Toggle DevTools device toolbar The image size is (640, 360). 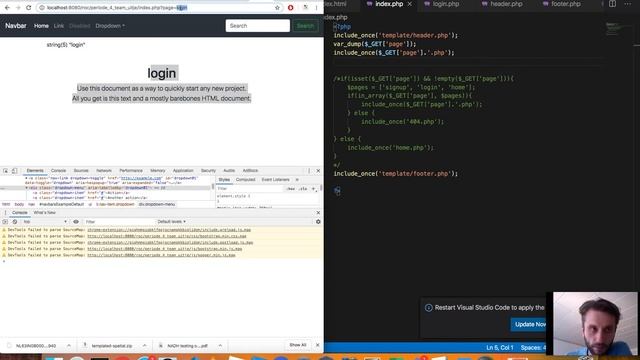[x=14, y=171]
